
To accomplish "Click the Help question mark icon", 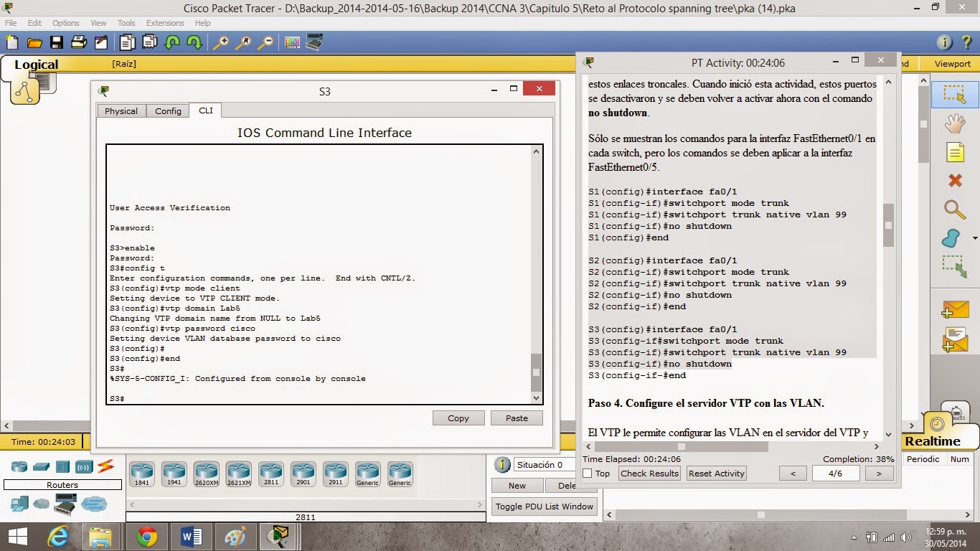I will [968, 42].
